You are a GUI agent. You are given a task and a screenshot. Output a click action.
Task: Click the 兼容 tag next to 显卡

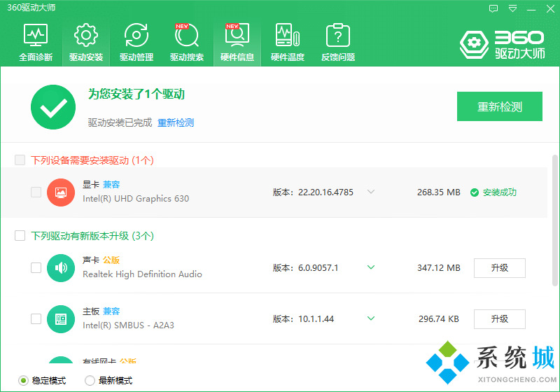[x=111, y=185]
